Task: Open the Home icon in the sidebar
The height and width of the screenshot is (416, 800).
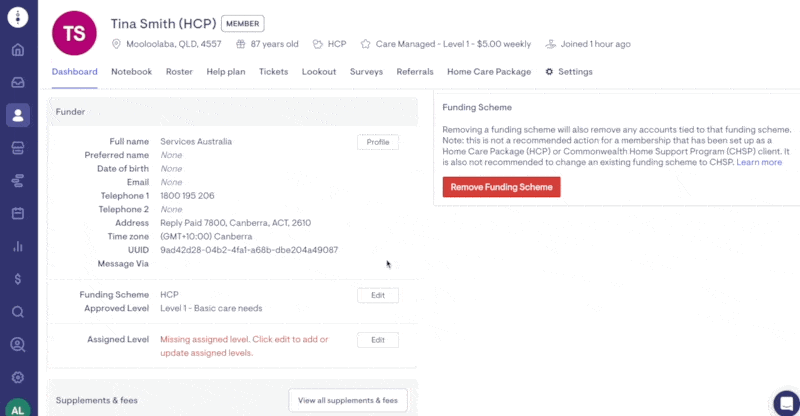Action: [x=18, y=50]
